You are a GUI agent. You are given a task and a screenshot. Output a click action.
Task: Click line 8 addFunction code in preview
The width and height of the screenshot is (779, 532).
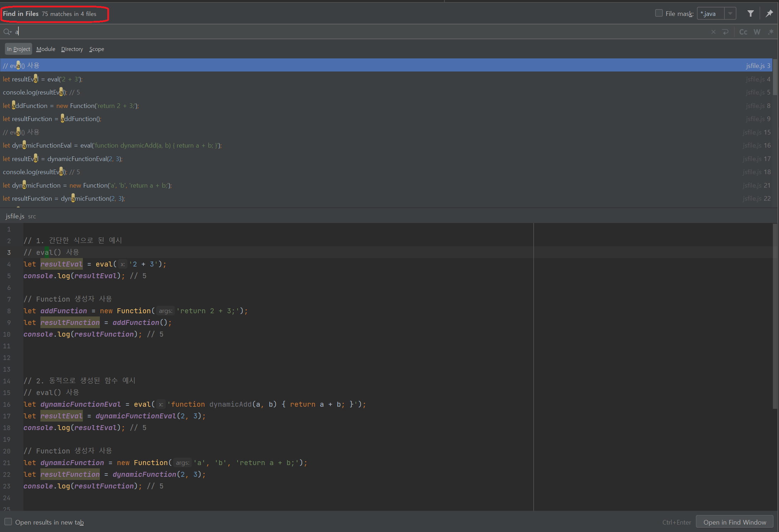[x=136, y=311]
